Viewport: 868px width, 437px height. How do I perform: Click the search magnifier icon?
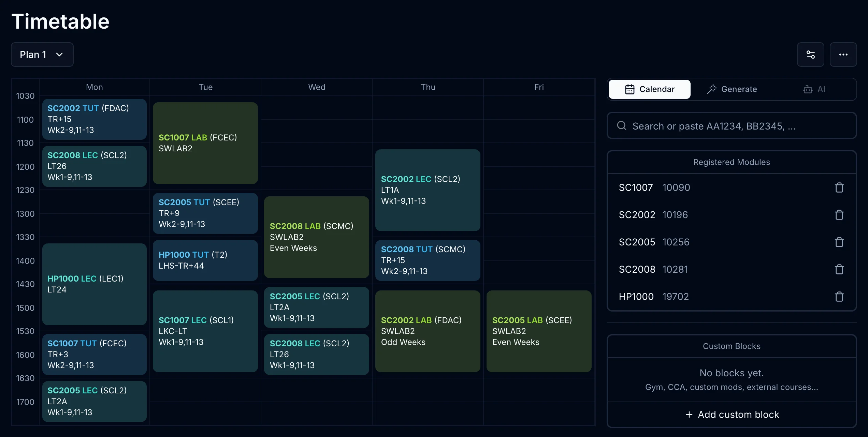pyautogui.click(x=622, y=126)
